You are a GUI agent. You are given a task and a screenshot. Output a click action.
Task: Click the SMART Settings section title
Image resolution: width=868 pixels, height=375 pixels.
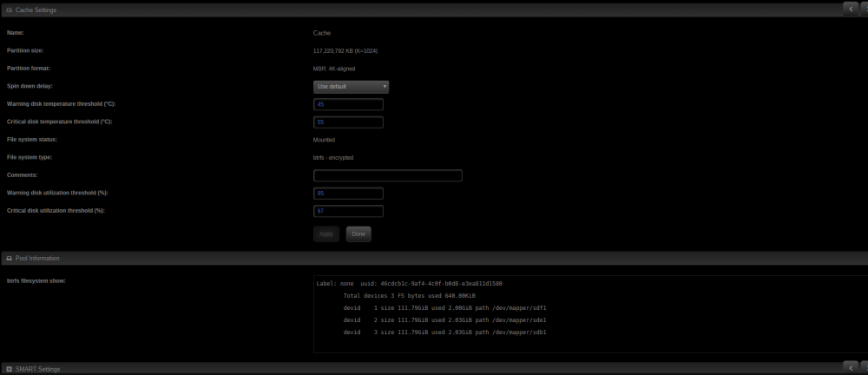pos(37,369)
